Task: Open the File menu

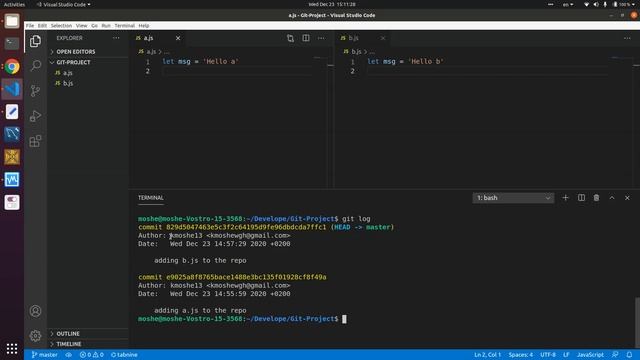Action: [30, 25]
